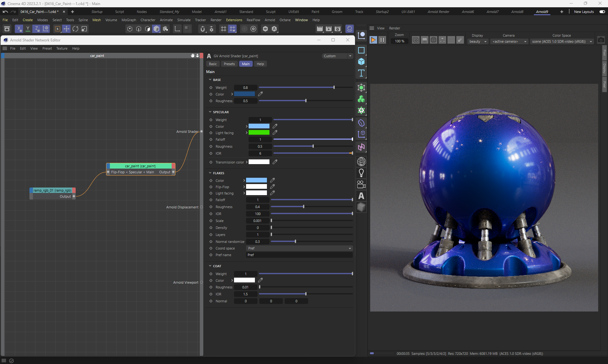Select the Rotate tool in toolbar
The width and height of the screenshot is (608, 364).
(x=75, y=29)
